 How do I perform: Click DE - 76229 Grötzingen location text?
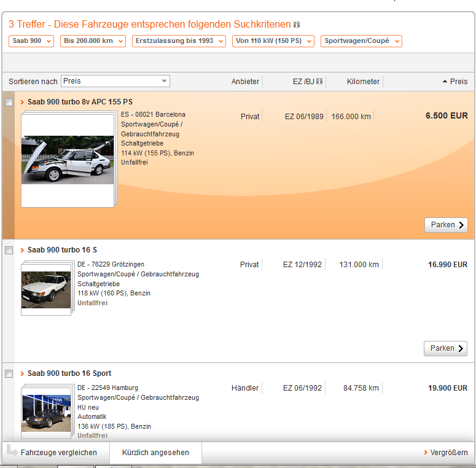click(111, 264)
